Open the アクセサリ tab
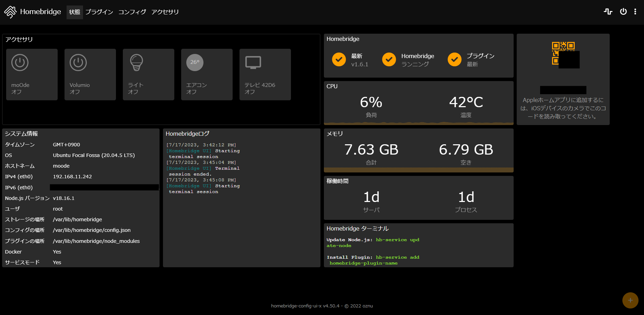644x315 pixels. click(x=165, y=12)
